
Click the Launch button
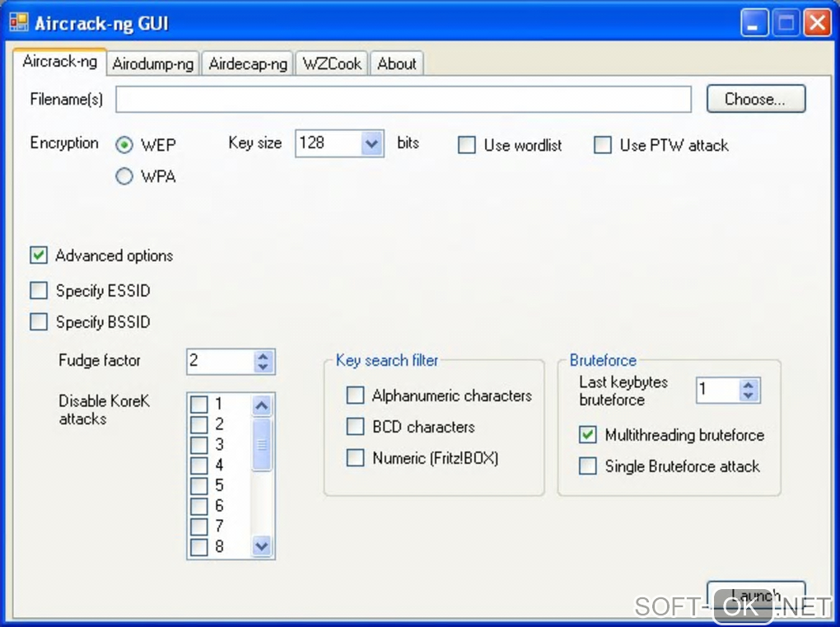(x=756, y=596)
